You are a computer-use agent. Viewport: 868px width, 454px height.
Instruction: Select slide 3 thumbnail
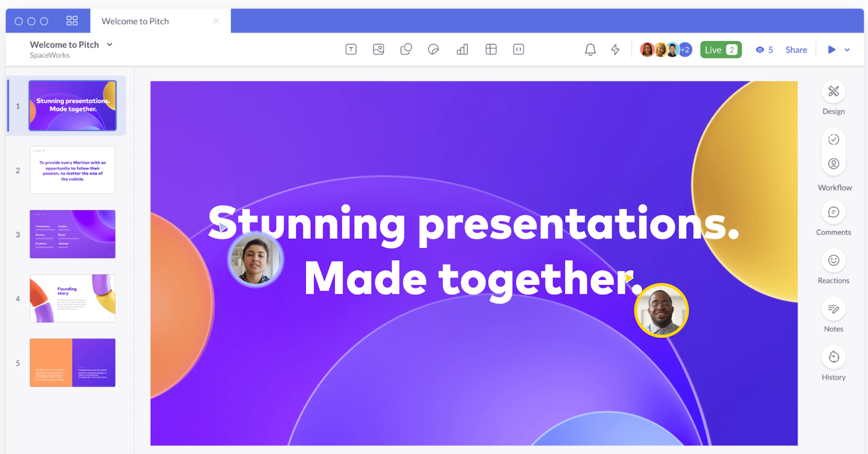(73, 234)
